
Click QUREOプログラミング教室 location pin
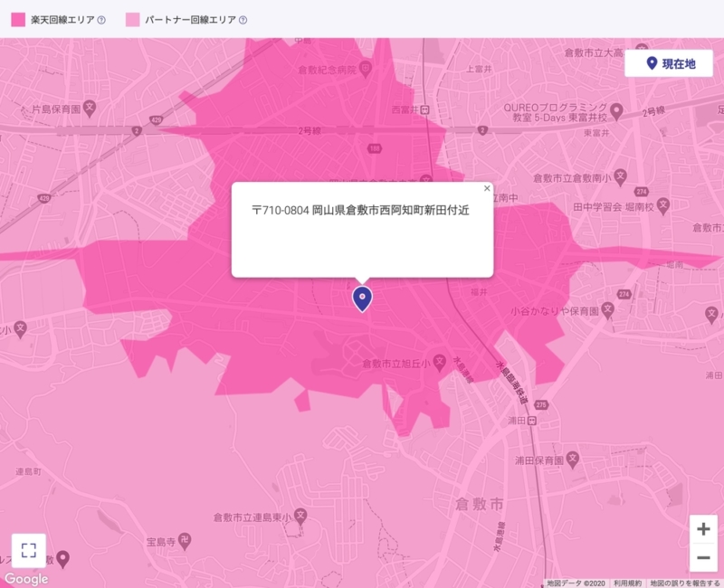[x=616, y=111]
